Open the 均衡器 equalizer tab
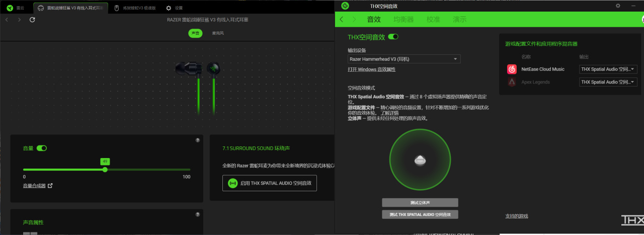This screenshot has width=644, height=235. click(403, 19)
